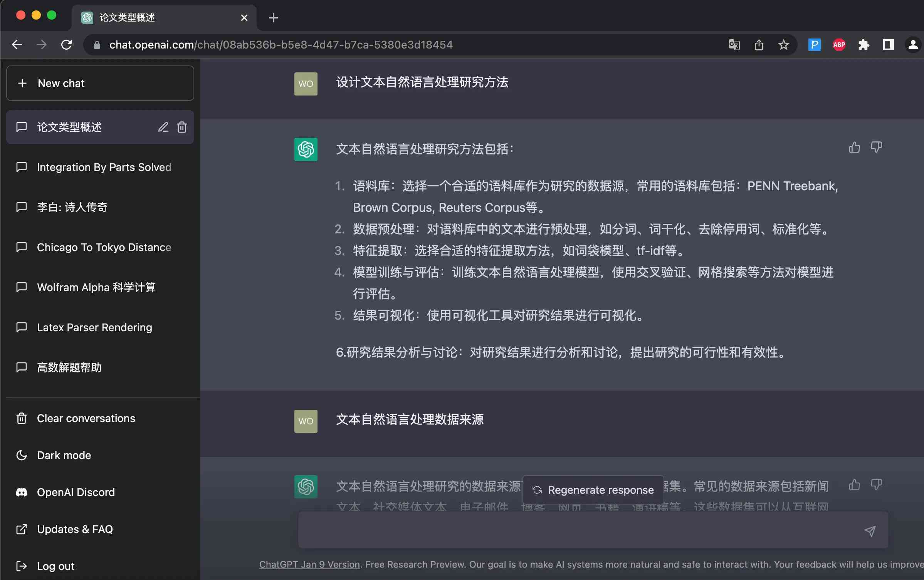This screenshot has height=580, width=924.
Task: Start a New chat
Action: coord(100,83)
